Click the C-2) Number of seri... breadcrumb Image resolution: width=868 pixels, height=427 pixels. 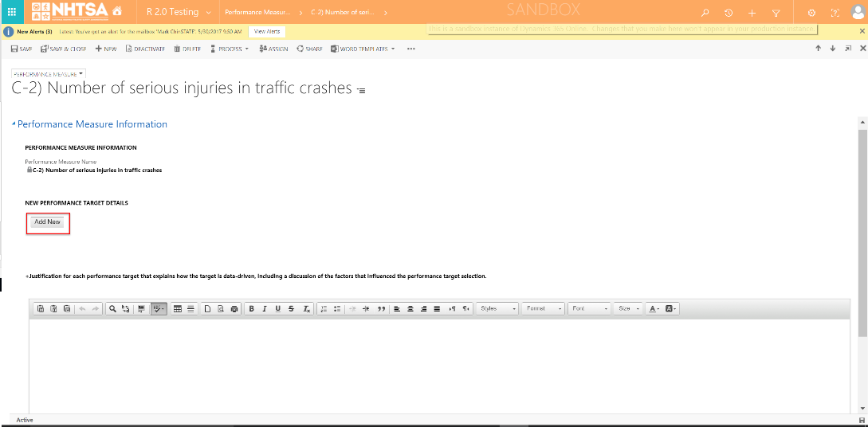pyautogui.click(x=344, y=12)
